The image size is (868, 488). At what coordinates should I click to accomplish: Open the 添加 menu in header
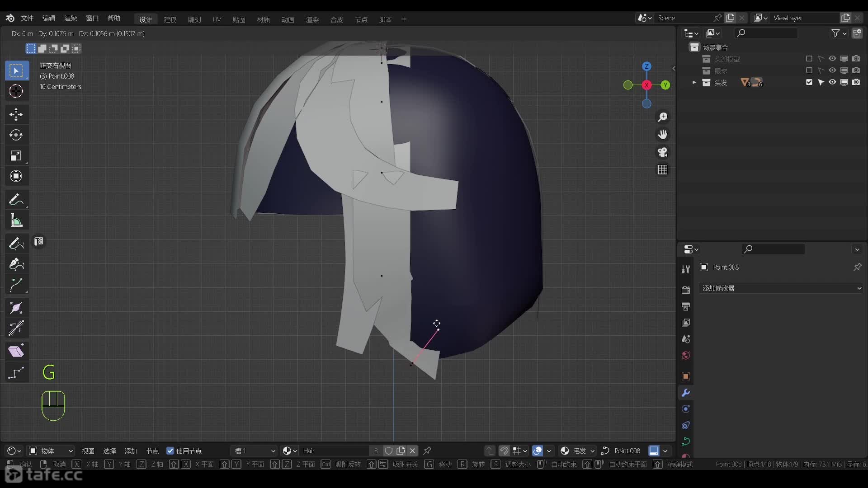coord(131,451)
